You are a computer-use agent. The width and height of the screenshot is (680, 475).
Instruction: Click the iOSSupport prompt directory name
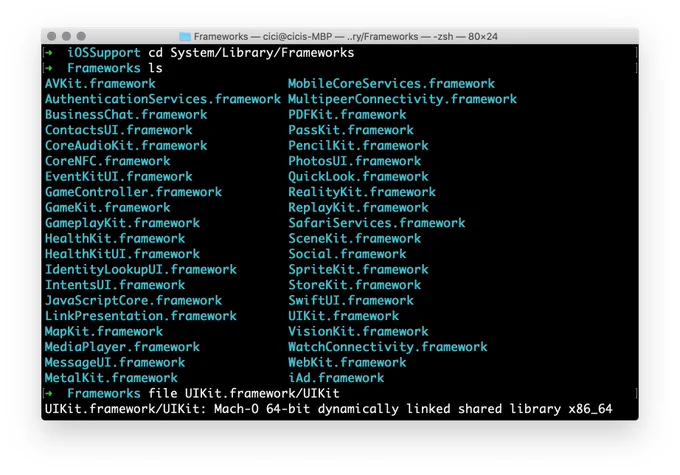tap(104, 53)
